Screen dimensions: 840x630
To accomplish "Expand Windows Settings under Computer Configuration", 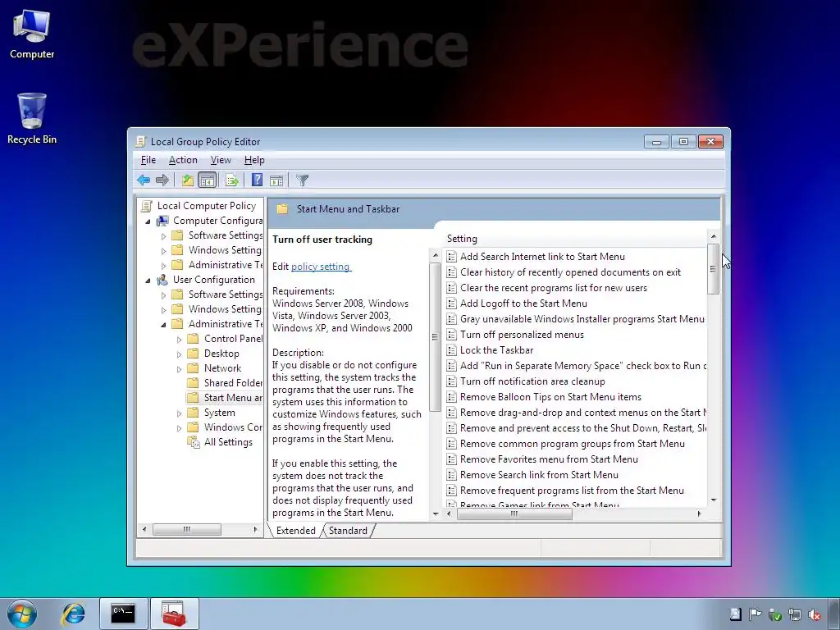I will pos(164,251).
